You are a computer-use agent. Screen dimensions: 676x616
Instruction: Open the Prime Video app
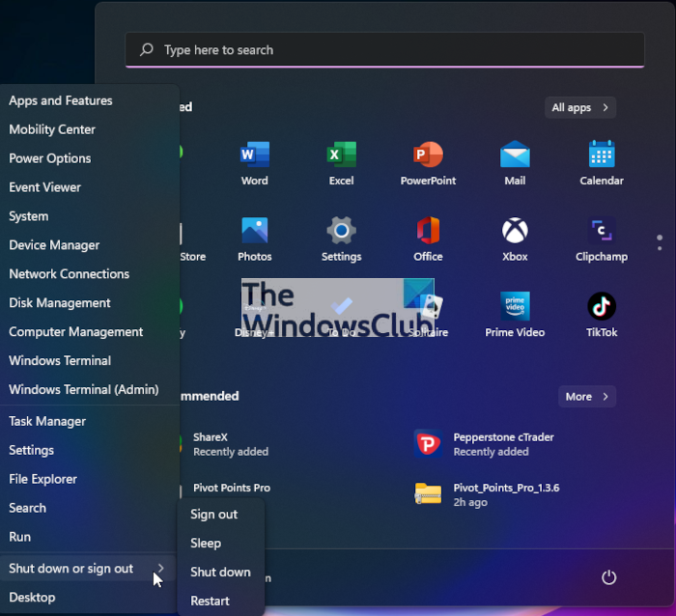click(x=515, y=306)
